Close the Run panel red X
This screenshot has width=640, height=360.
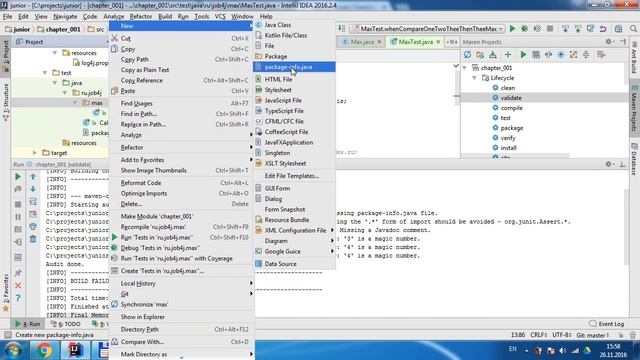pos(18,285)
